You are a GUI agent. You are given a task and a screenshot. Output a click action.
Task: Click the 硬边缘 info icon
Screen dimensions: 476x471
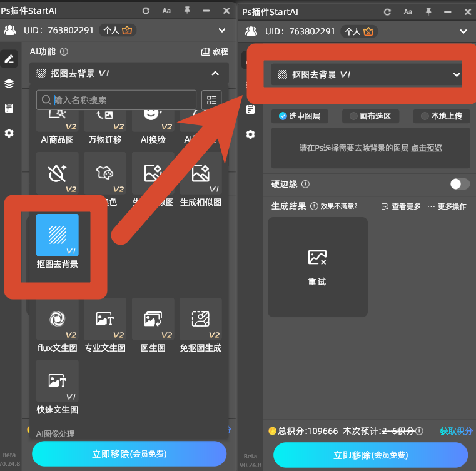coord(305,185)
